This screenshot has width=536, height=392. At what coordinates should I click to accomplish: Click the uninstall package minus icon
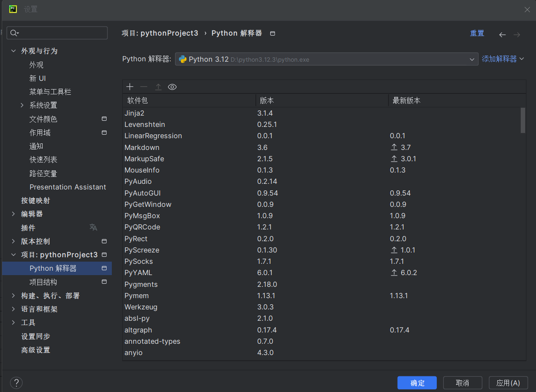(x=144, y=87)
